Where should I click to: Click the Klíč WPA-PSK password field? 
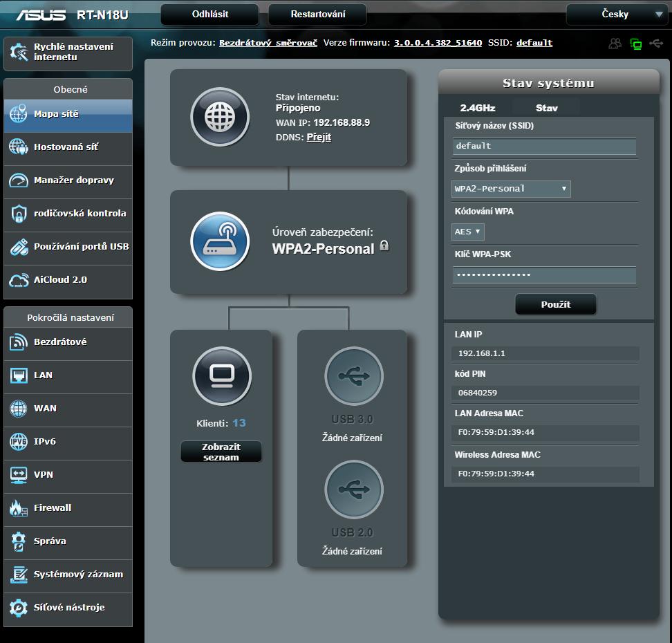[543, 274]
